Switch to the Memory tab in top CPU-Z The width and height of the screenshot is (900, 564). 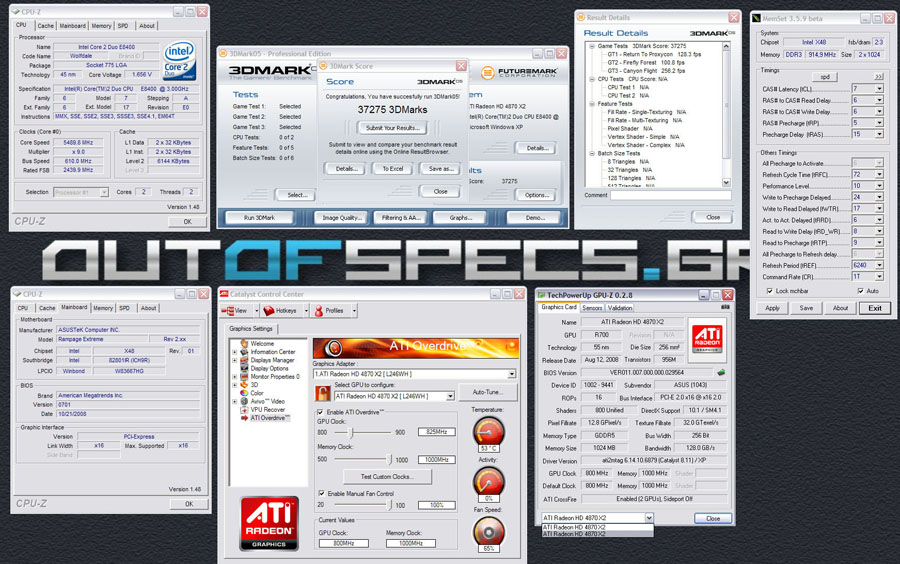click(x=102, y=26)
